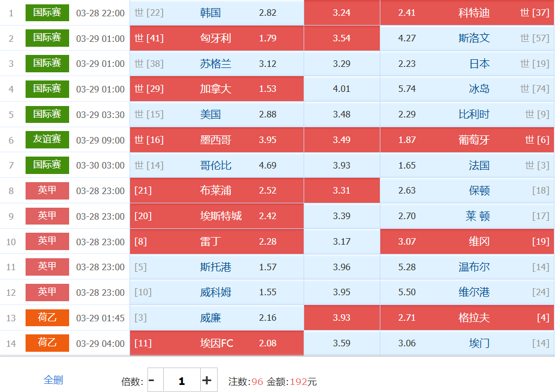The image size is (555, 392).
Task: Toggle home win 韩国 odds 2.82
Action: [217, 13]
